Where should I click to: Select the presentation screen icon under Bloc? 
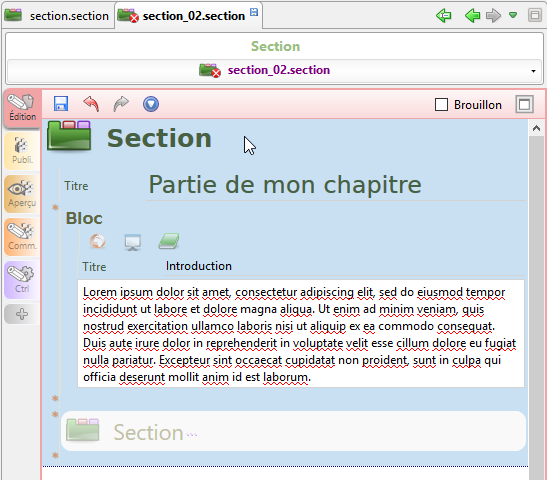[x=133, y=242]
